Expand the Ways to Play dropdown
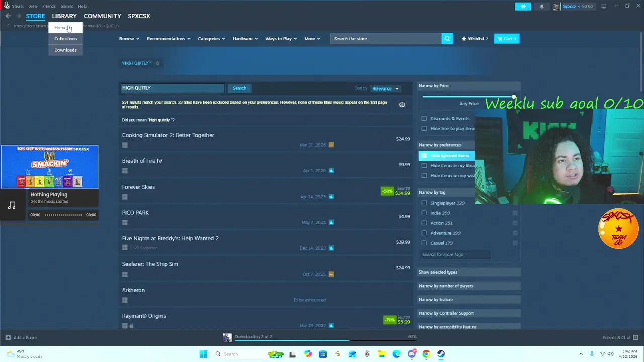Image resolution: width=644 pixels, height=362 pixels. (281, 39)
